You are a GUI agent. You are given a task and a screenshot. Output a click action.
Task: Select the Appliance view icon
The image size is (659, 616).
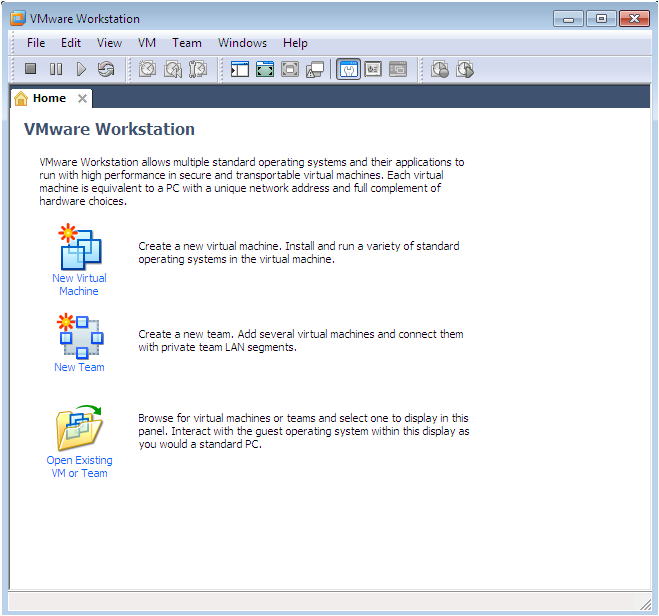coord(373,69)
